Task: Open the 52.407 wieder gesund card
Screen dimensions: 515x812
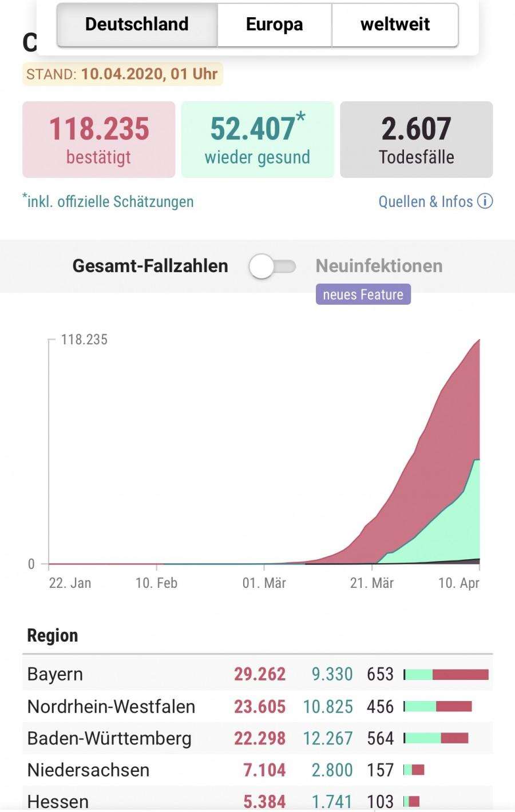Action: 257,140
